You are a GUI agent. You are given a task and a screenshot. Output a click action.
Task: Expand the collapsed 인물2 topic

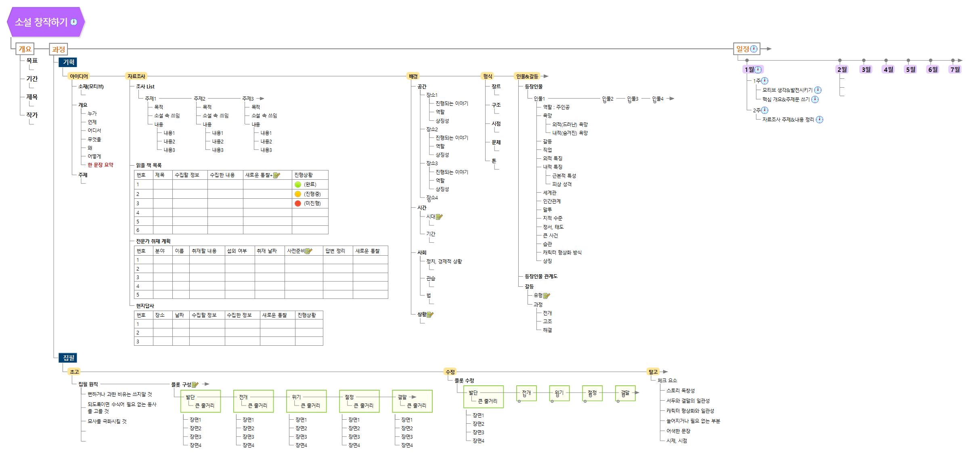pyautogui.click(x=605, y=102)
